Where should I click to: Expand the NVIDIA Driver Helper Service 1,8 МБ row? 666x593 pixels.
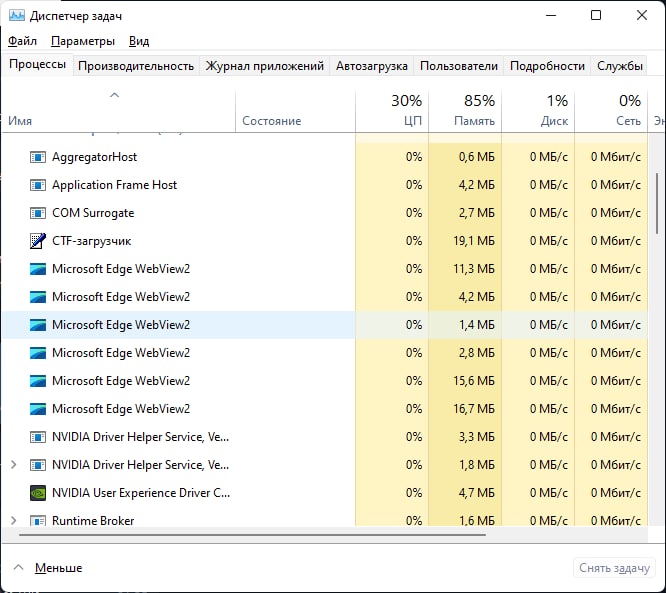(x=14, y=465)
